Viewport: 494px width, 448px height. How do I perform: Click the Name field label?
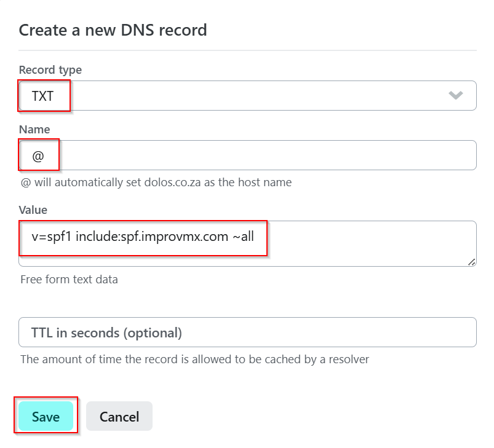34,130
